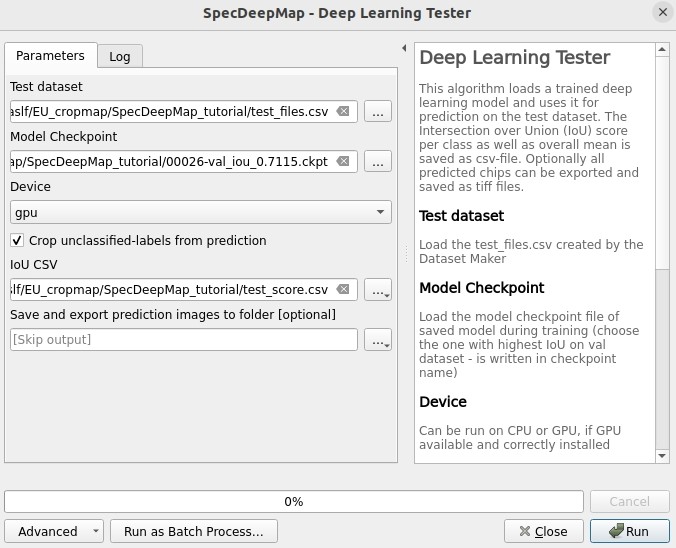
Task: Click the Skip output folder field
Action: click(184, 339)
